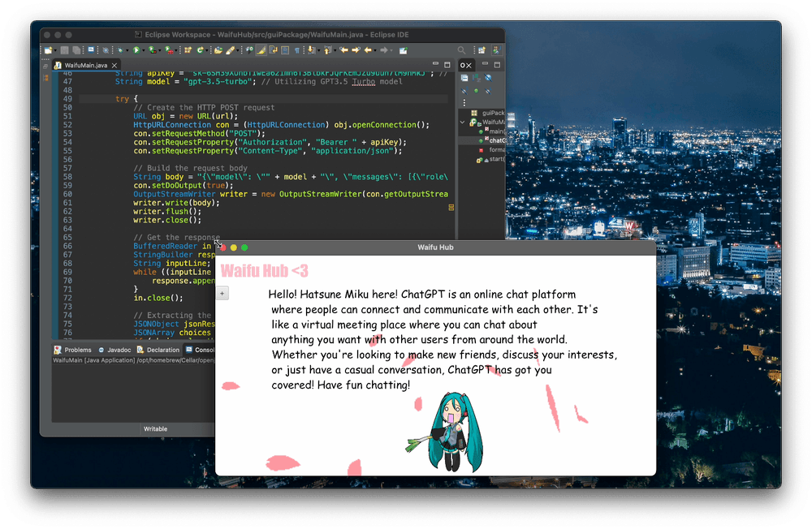The height and width of the screenshot is (529, 812).
Task: Switch to the Problems tab
Action: (72, 350)
